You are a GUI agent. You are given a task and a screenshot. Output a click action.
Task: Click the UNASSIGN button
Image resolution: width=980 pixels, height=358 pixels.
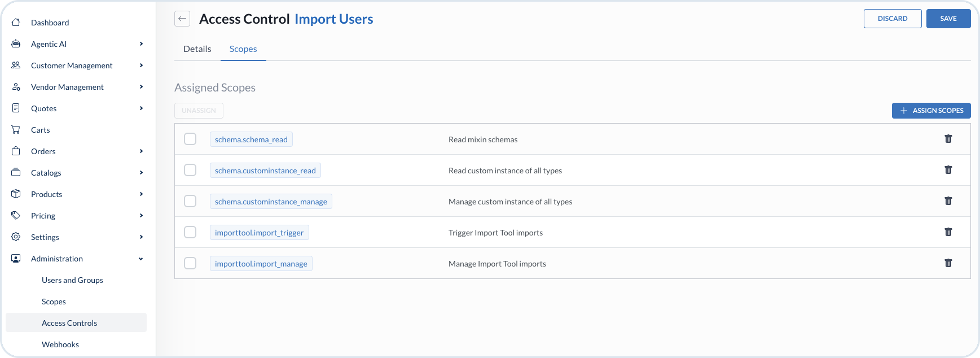coord(199,111)
